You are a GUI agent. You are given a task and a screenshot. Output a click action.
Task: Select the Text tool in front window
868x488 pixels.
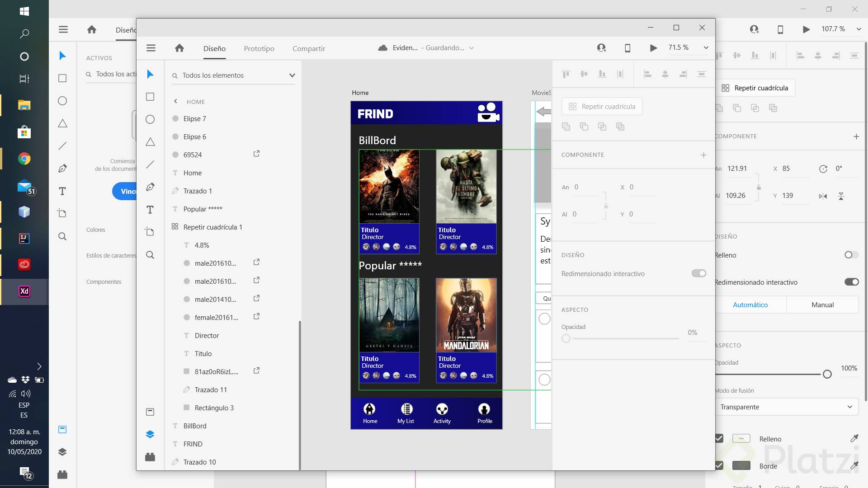point(151,210)
